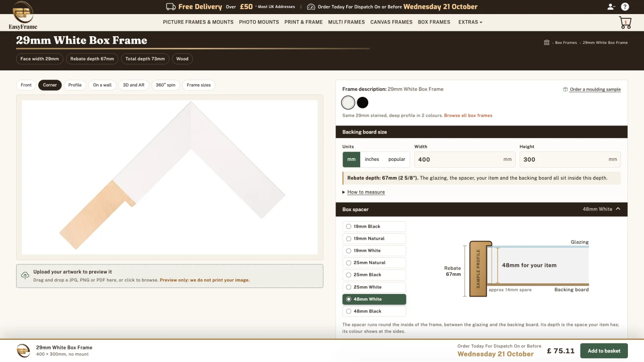This screenshot has width=644, height=362.
Task: Open the user account icon
Action: (611, 6)
